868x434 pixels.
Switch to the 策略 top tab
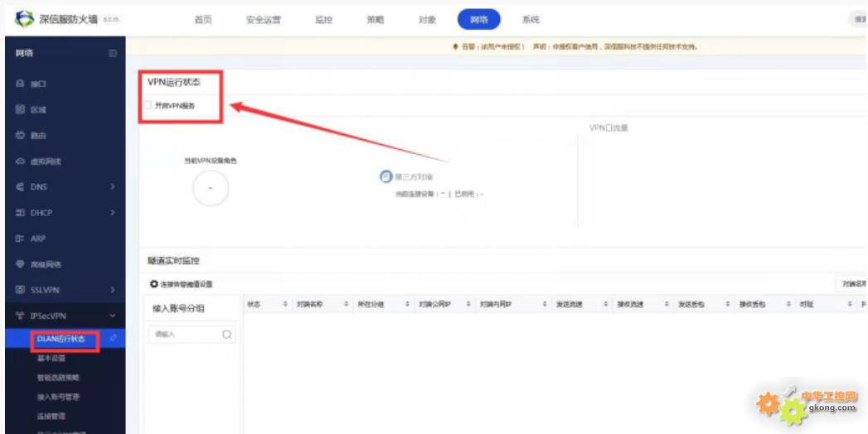(375, 20)
